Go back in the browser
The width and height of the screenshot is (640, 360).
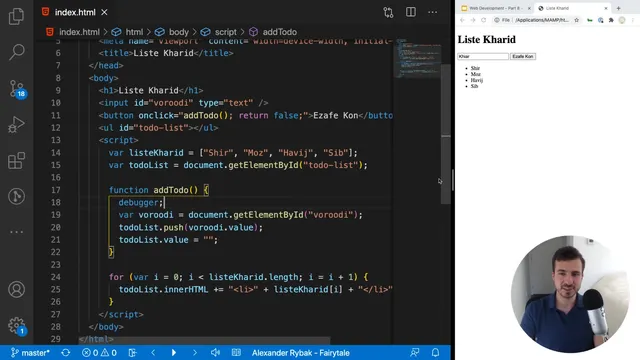(x=462, y=20)
